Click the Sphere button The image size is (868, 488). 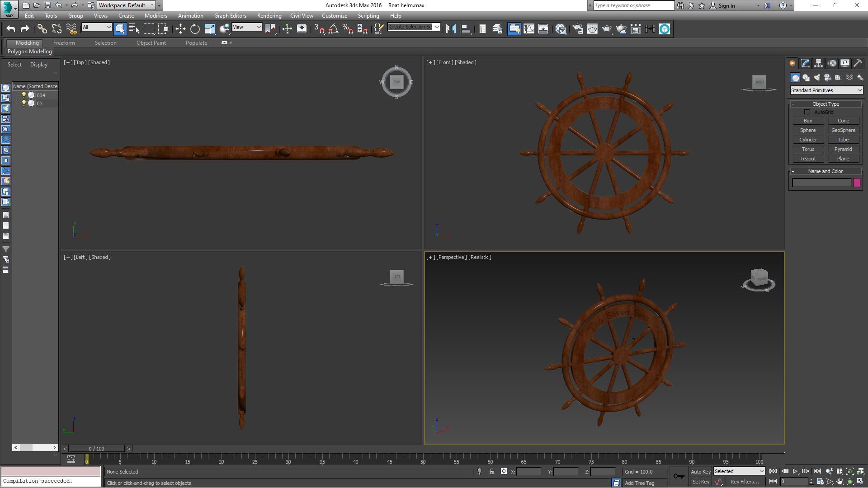[x=808, y=130]
